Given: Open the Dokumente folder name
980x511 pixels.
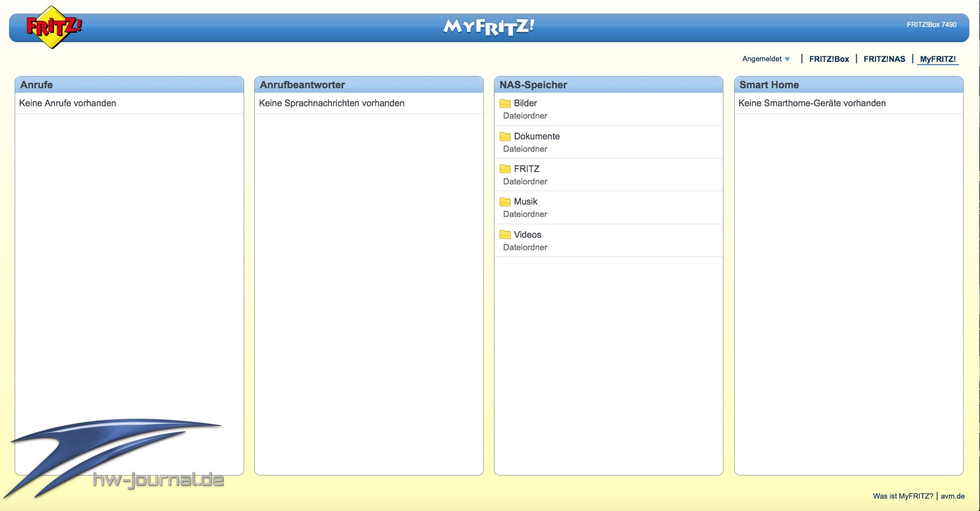Looking at the screenshot, I should (537, 136).
